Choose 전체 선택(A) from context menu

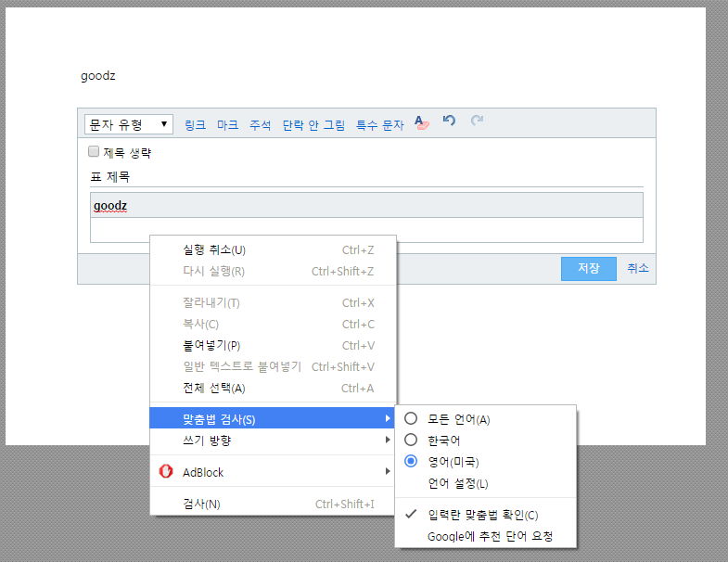pos(273,388)
